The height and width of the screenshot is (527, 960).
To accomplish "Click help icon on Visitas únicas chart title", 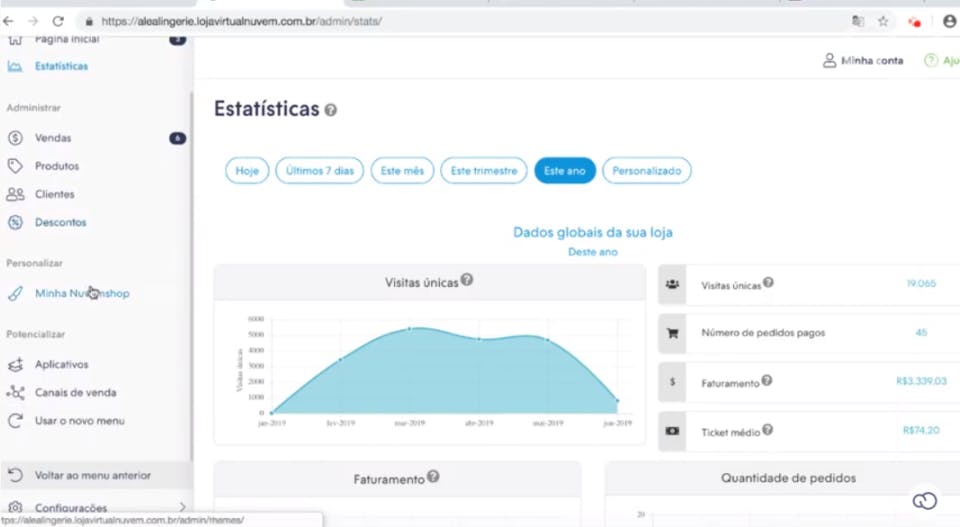I will point(467,280).
